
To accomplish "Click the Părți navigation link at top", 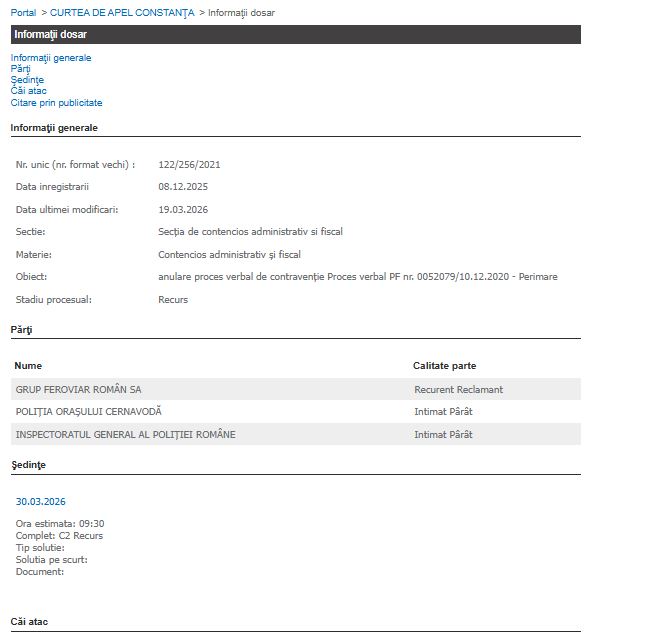I will pos(21,69).
